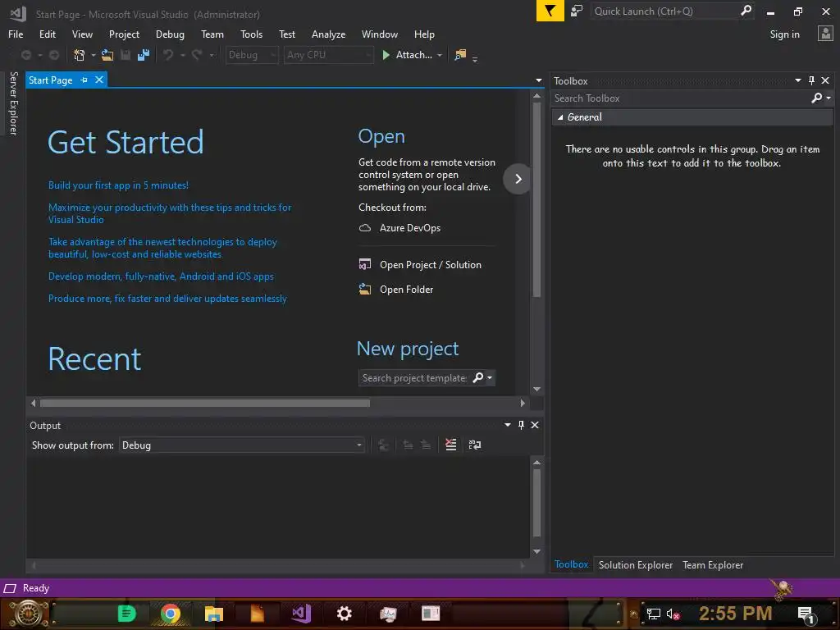Click the Save single-disk toolbar icon
The height and width of the screenshot is (630, 840).
click(x=126, y=55)
